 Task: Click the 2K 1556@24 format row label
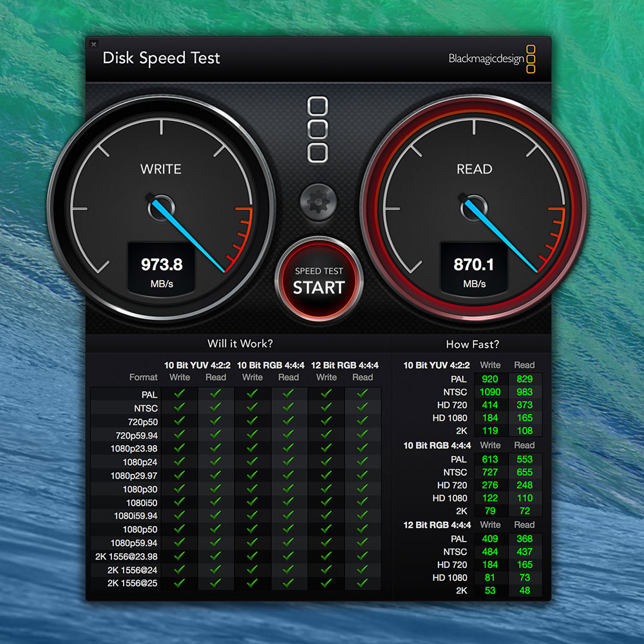(x=132, y=570)
